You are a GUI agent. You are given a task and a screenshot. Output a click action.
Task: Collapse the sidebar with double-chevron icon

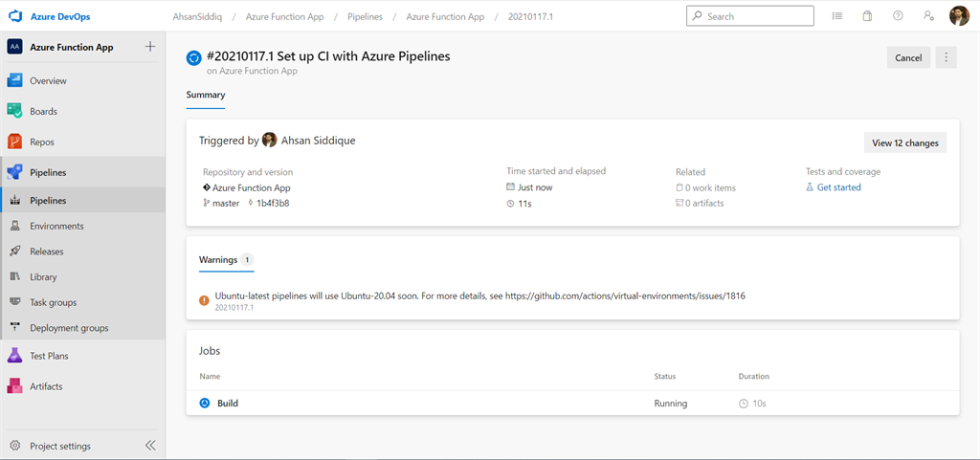pyautogui.click(x=150, y=446)
